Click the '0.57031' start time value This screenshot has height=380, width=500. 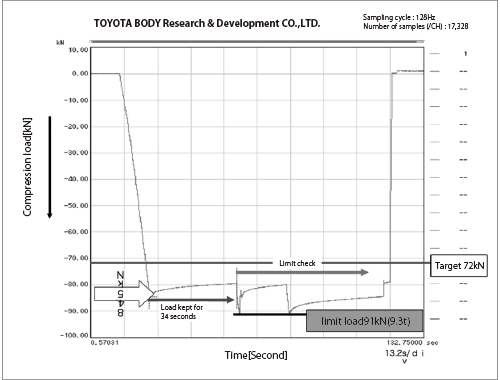pos(105,343)
